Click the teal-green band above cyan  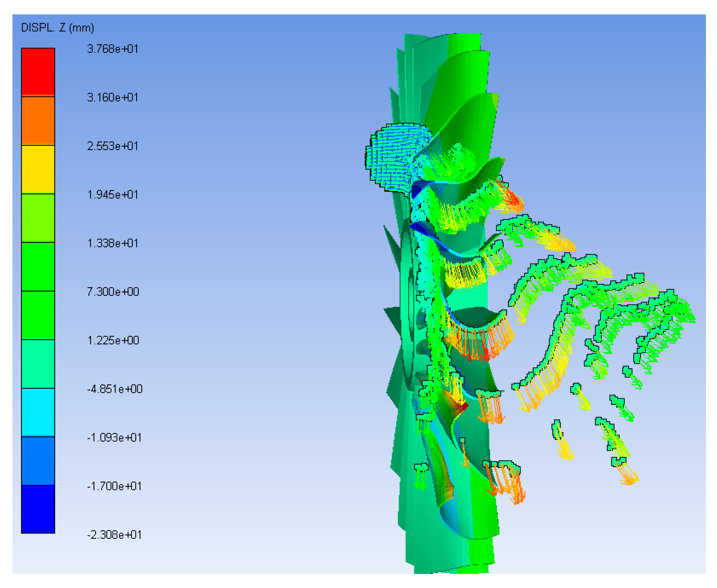[38, 363]
